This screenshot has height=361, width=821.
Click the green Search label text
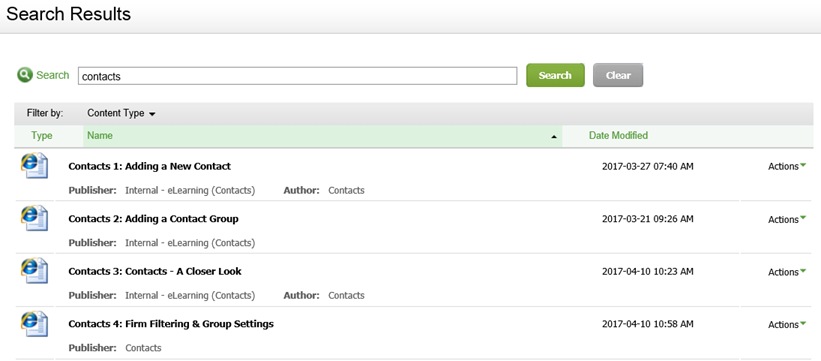tap(52, 75)
